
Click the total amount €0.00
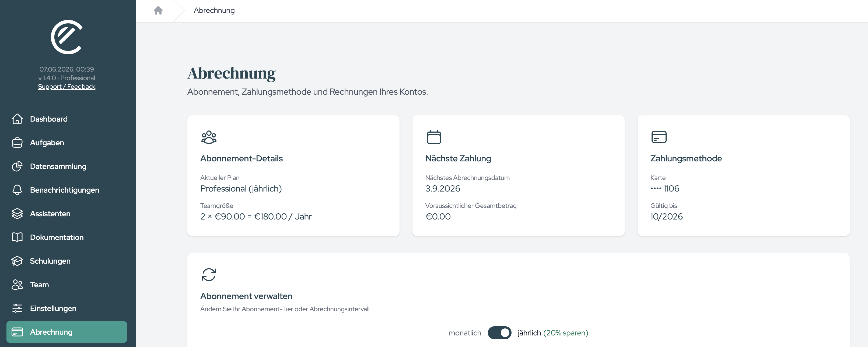[x=438, y=217]
